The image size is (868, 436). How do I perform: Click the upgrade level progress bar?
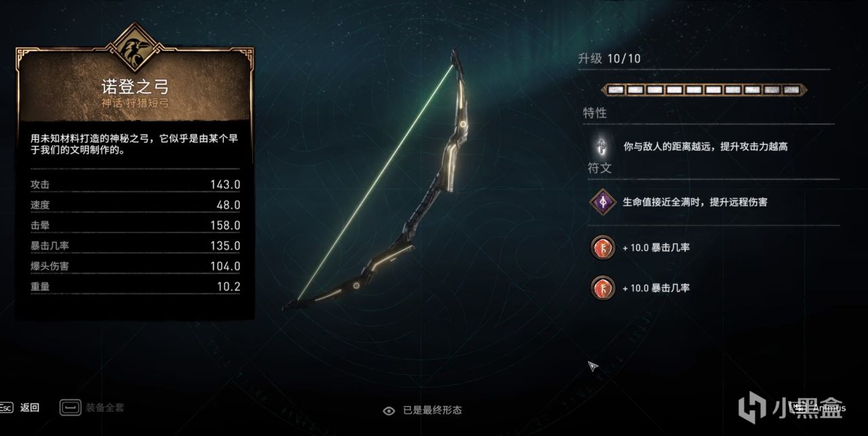point(704,90)
